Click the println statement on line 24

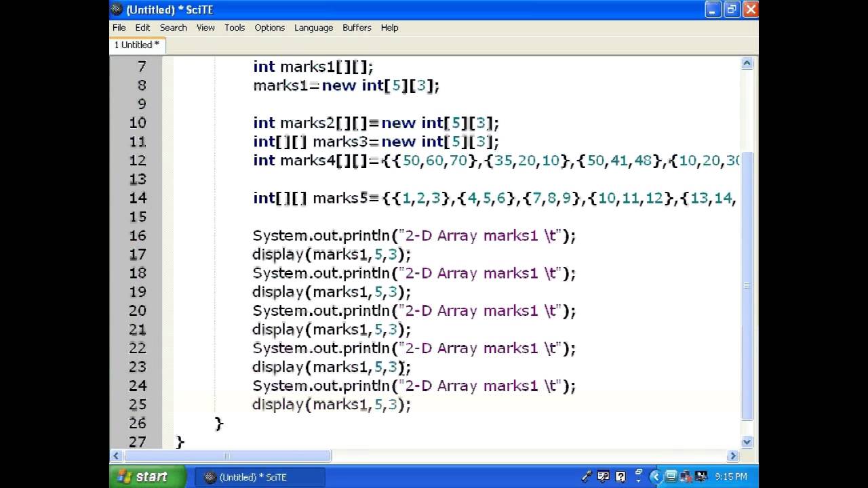[x=414, y=386]
